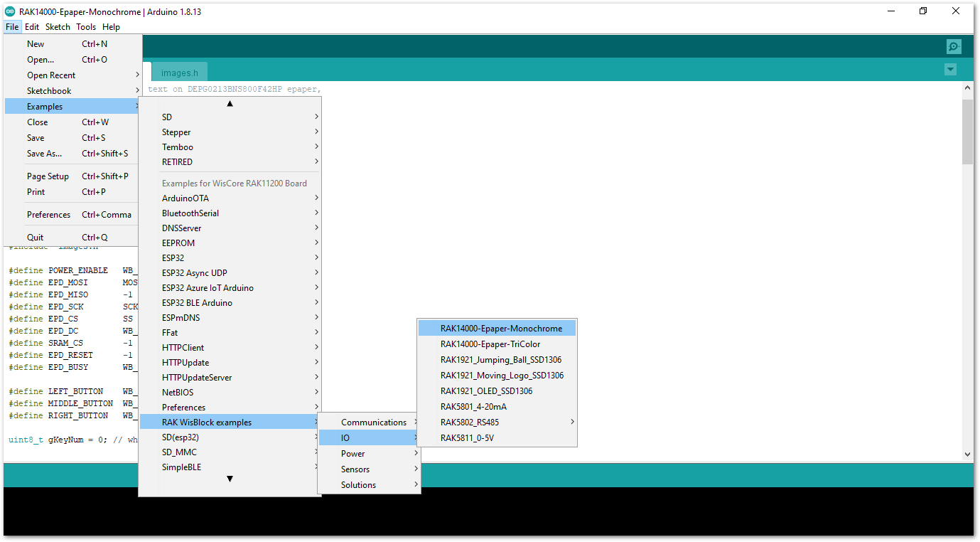
Task: Expand ESP32 Azure IoT Arduino examples
Action: (230, 288)
